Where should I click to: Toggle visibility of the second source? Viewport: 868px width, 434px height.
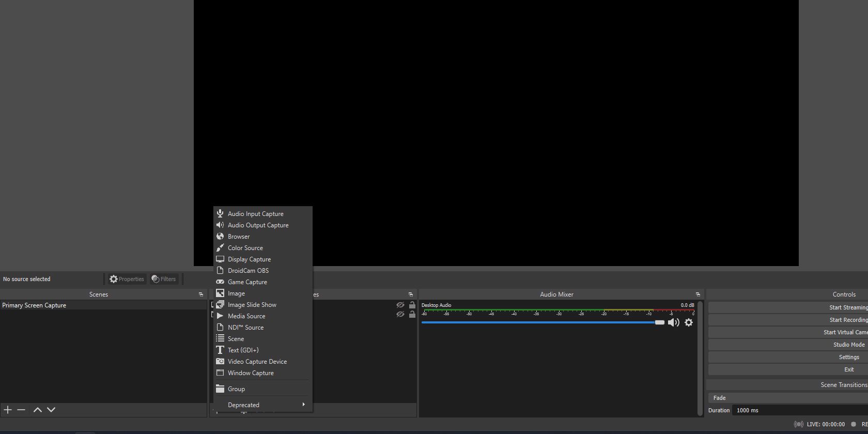point(400,314)
